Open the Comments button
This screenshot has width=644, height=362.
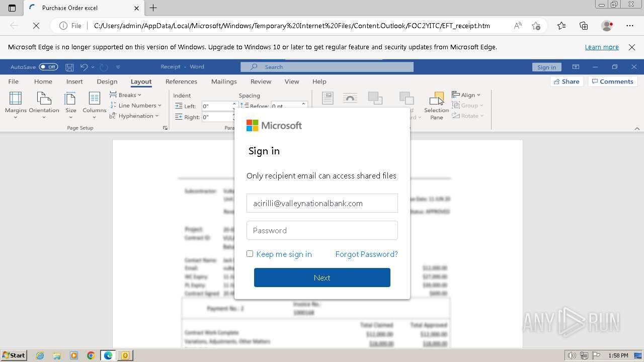point(613,81)
